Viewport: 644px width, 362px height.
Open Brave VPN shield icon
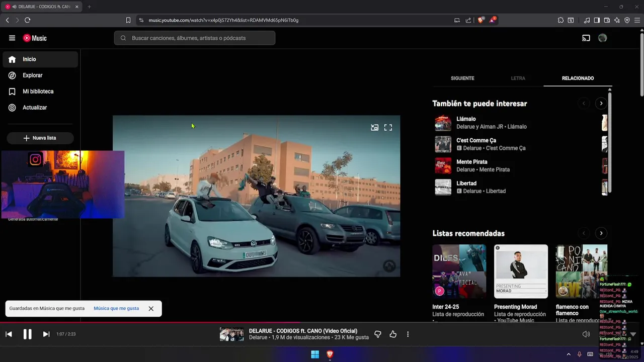[627, 20]
